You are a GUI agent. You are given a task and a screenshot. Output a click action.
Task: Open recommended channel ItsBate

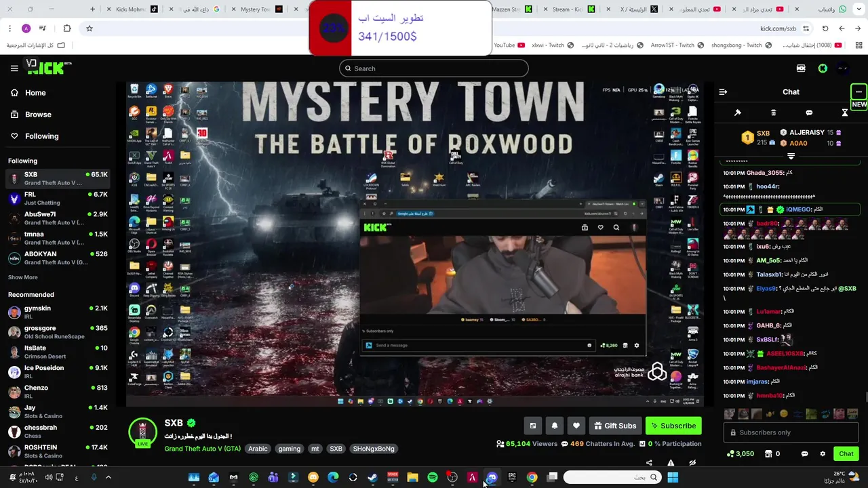pyautogui.click(x=58, y=352)
